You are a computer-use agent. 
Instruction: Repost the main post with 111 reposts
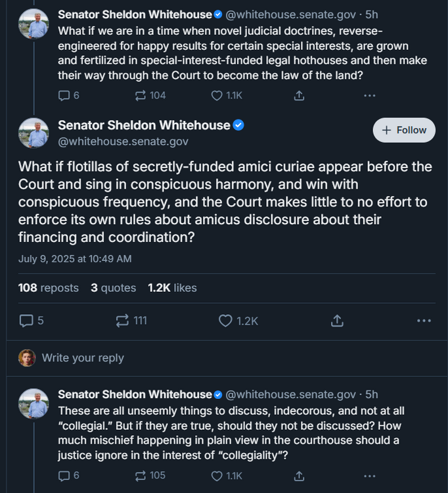(x=123, y=321)
